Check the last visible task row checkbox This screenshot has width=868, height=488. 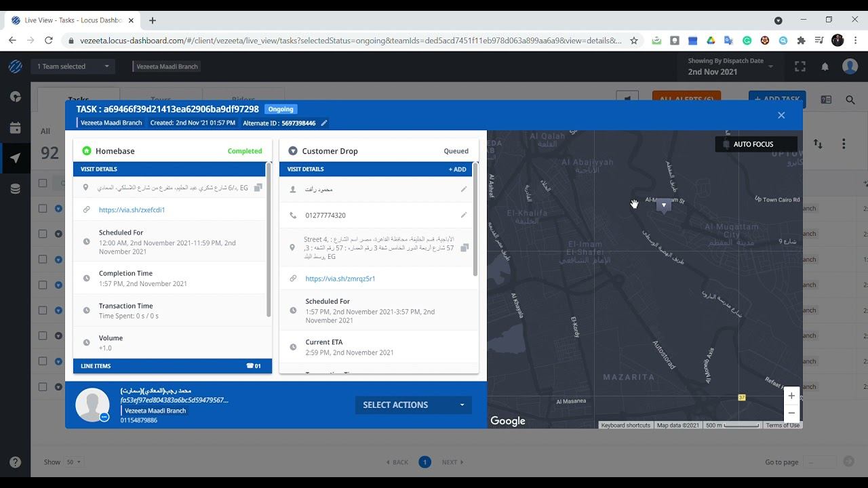43,387
